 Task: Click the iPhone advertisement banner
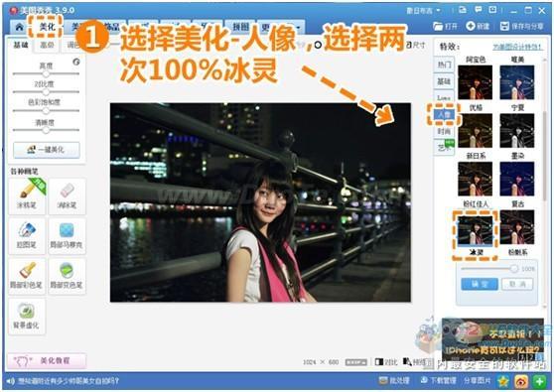[492, 338]
